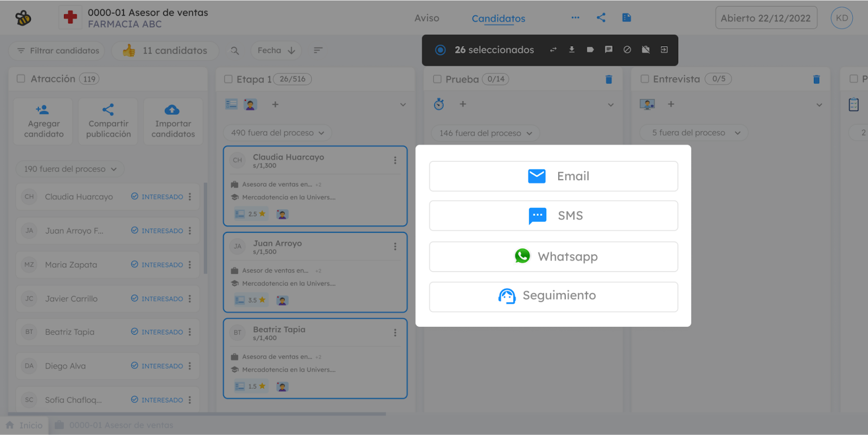Screen dimensions: 868x435
Task: Expand 5 fuera del proceso dropdown
Action: pyautogui.click(x=694, y=133)
